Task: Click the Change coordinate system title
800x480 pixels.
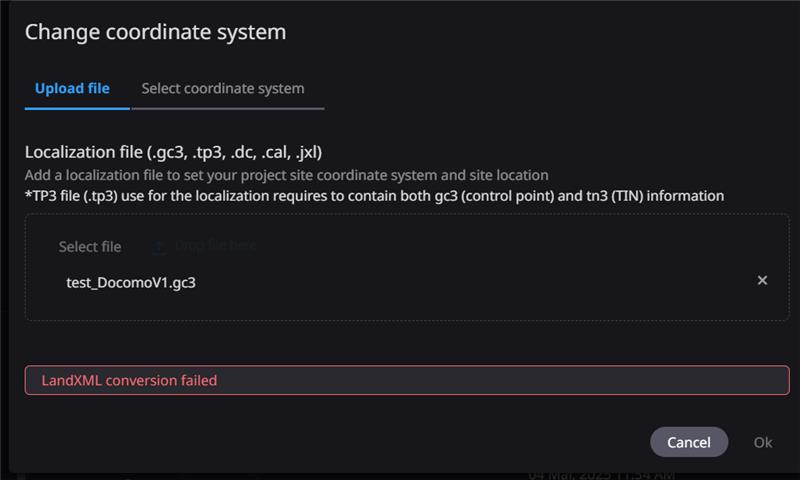Action: pyautogui.click(x=156, y=32)
